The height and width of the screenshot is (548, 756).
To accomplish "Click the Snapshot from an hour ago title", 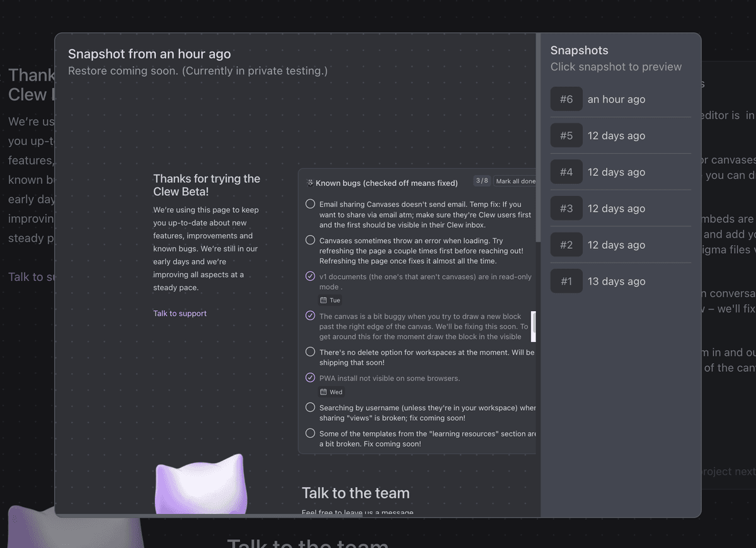I will pyautogui.click(x=149, y=54).
